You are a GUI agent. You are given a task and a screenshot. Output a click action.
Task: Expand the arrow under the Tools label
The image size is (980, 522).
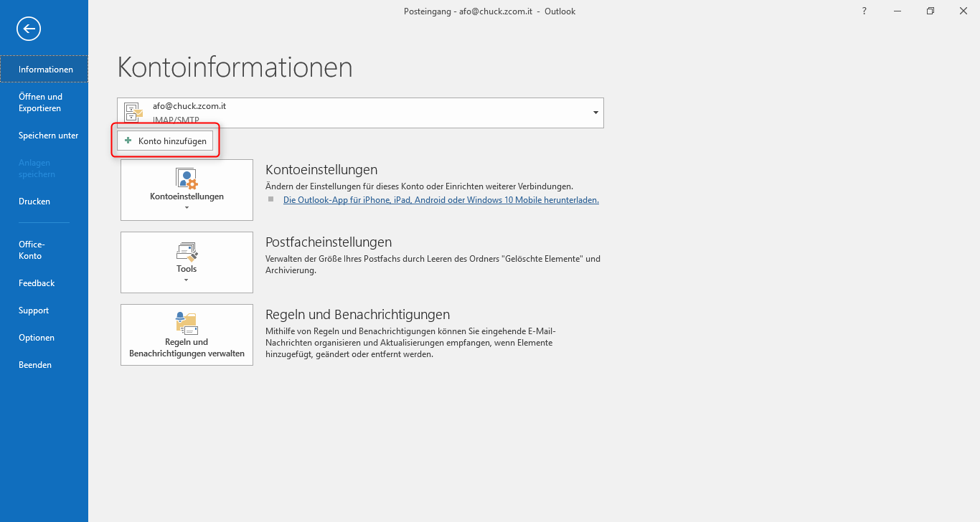pos(187,280)
